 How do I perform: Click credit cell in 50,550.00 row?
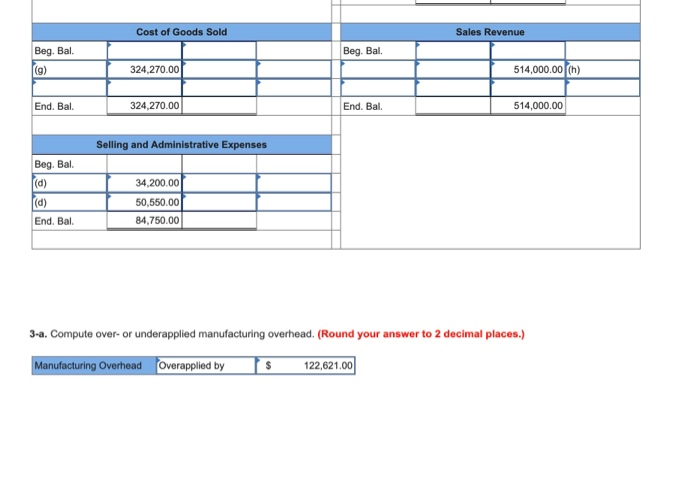tap(219, 202)
